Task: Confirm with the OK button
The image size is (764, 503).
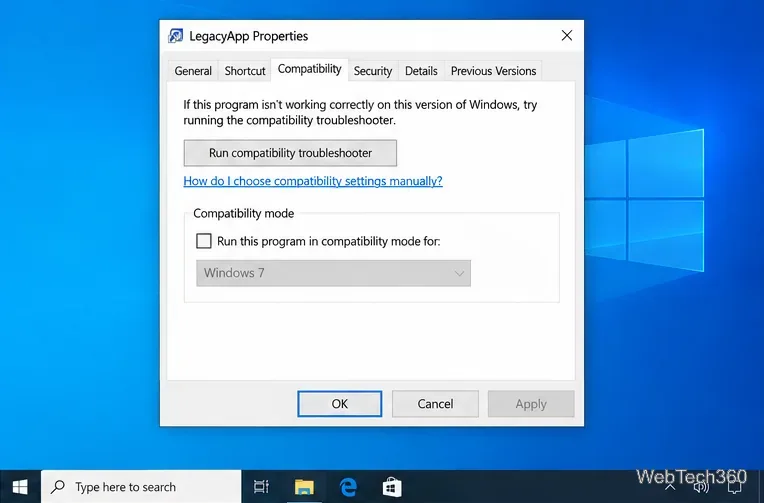Action: click(340, 404)
